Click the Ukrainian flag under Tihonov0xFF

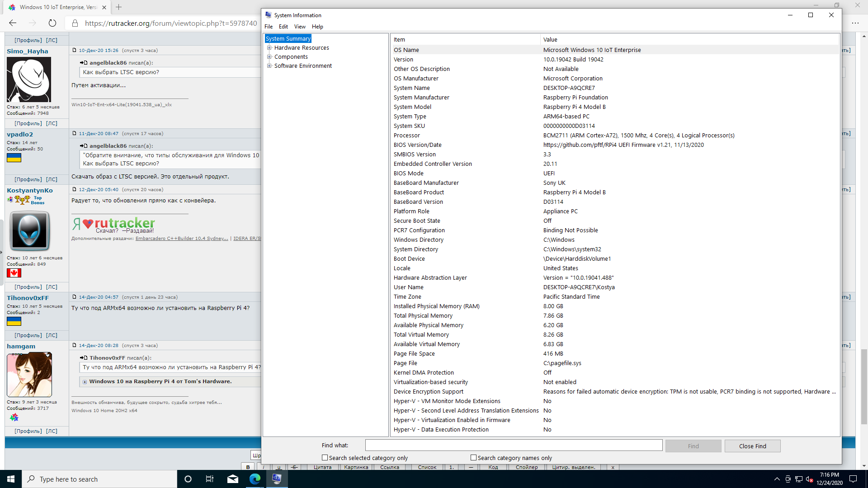point(14,321)
